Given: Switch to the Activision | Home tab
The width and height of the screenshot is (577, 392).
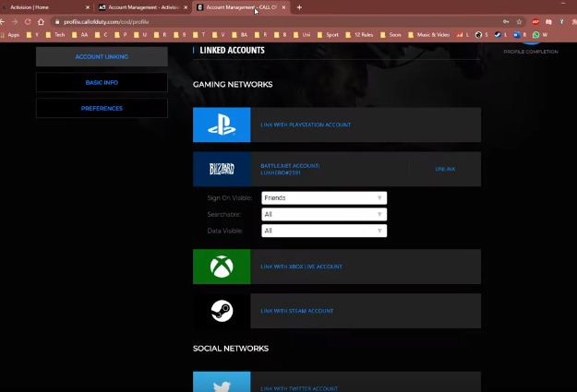Looking at the screenshot, I should (x=45, y=7).
